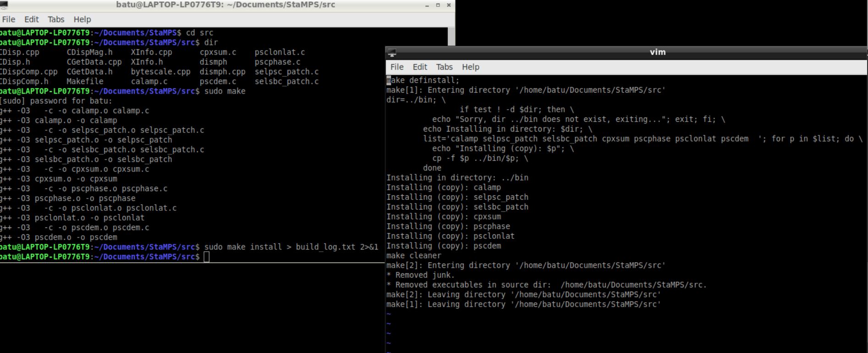Open the Tabs menu in the vim window
Image resolution: width=868 pixels, height=353 pixels.
point(444,67)
